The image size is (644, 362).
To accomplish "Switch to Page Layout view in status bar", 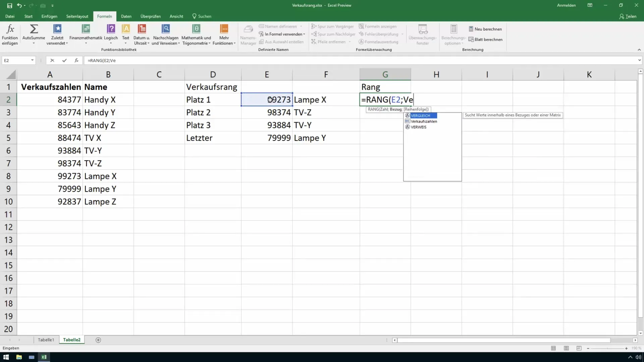I will pos(566,348).
